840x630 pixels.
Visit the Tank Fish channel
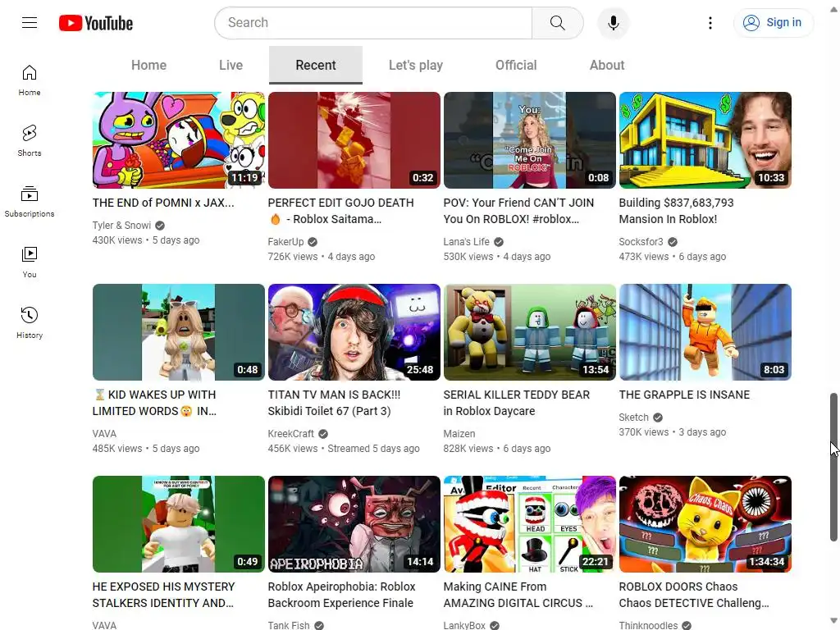click(289, 625)
